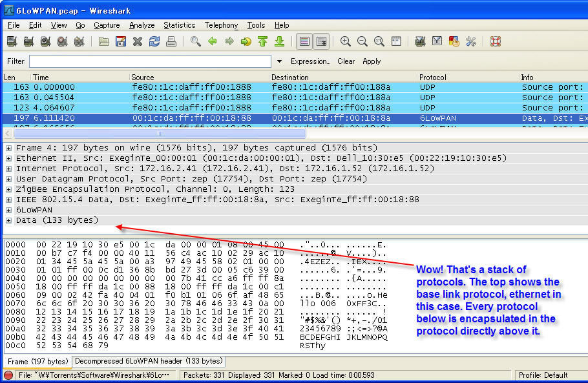Open the Edit menu
The width and height of the screenshot is (588, 383).
pos(36,25)
